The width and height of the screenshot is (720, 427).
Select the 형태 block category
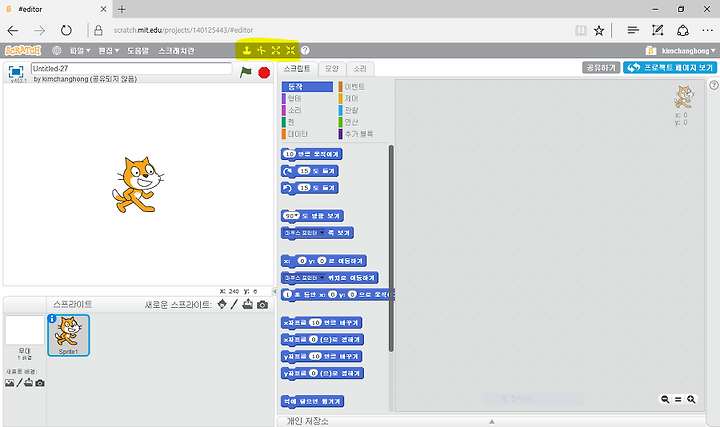pos(307,98)
